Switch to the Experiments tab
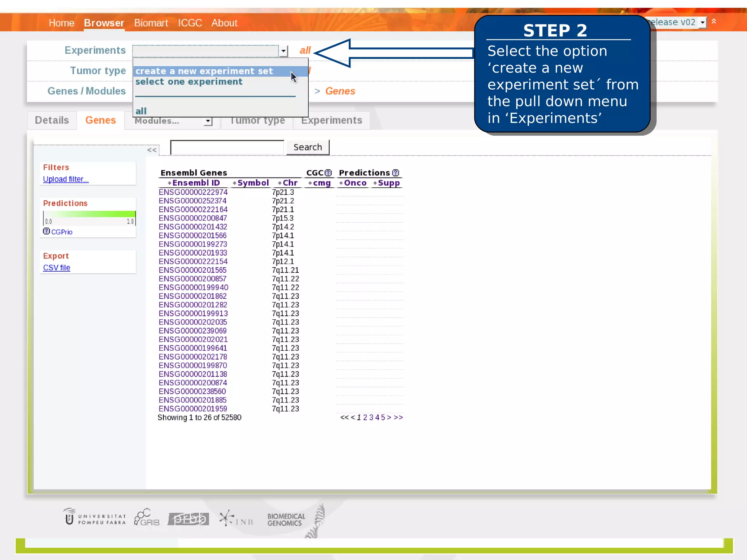Screen dimensions: 747x560 click(x=332, y=120)
